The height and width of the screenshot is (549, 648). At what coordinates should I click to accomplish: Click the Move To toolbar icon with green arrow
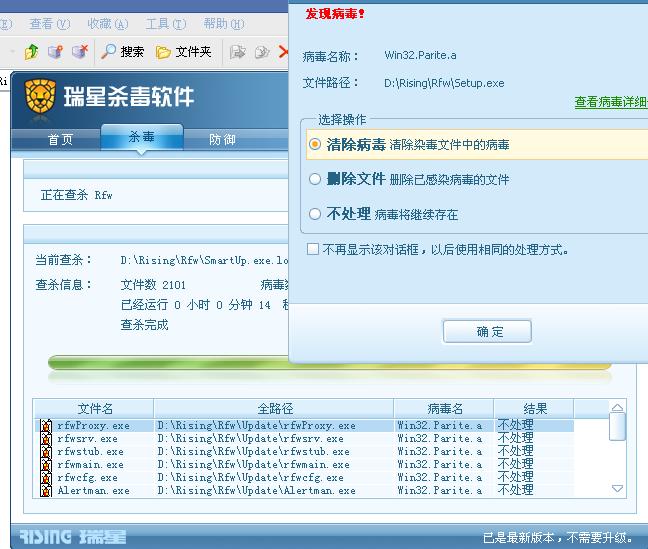(x=237, y=52)
